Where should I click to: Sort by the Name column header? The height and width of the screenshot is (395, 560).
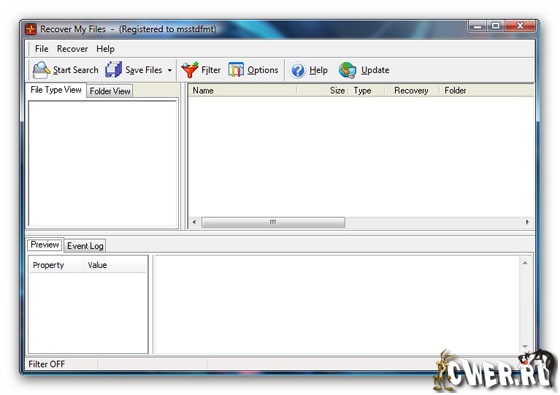(x=242, y=91)
